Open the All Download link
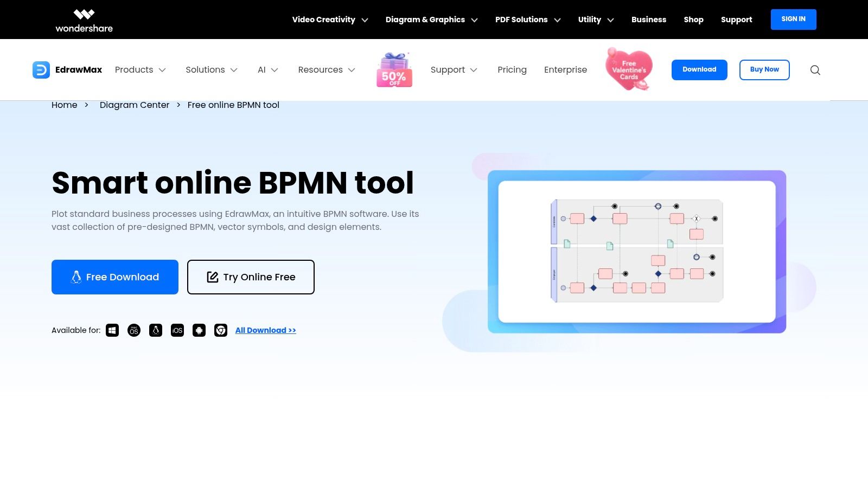The image size is (868, 488). click(265, 330)
